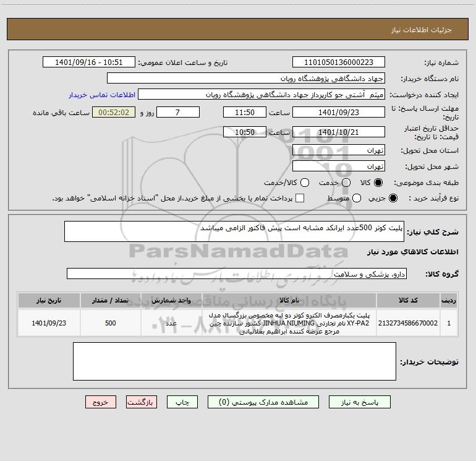Click the واحد شمارش column header
Screen dimensions: 476x461
pos(171,300)
